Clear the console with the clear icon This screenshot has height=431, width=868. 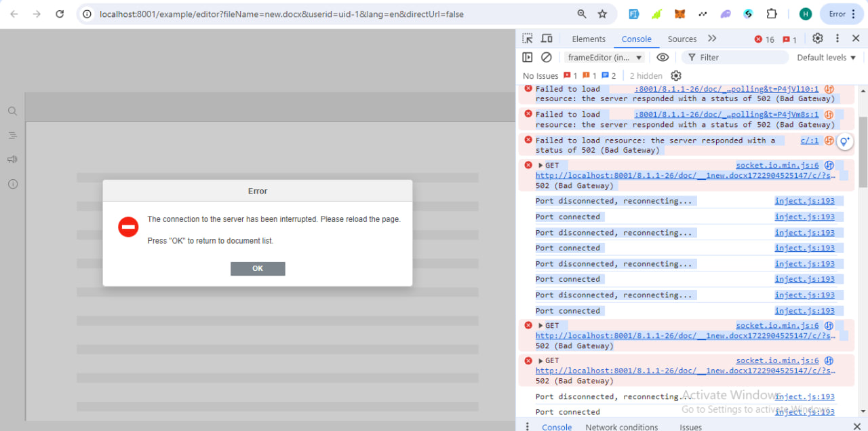click(x=547, y=58)
